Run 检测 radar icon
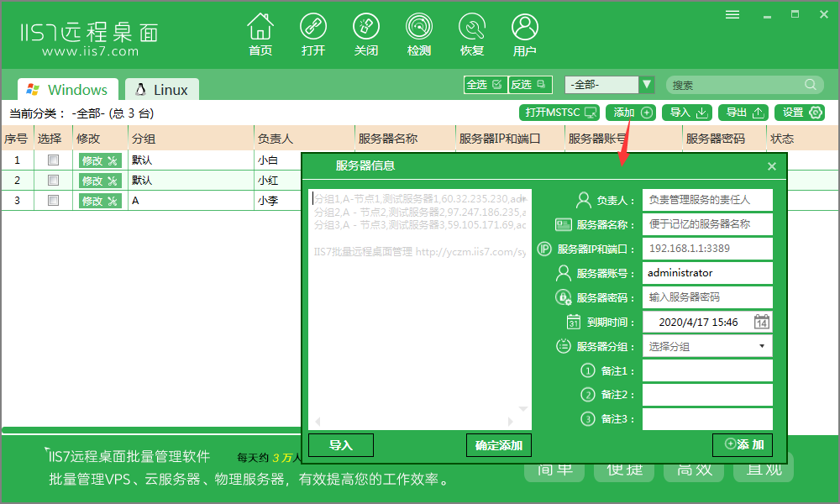 click(x=419, y=34)
